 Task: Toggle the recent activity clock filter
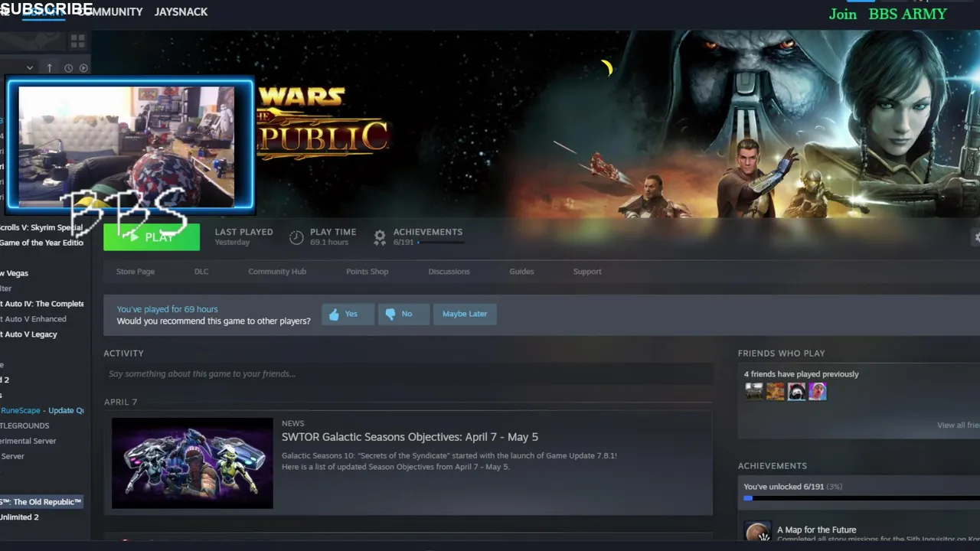pyautogui.click(x=68, y=68)
